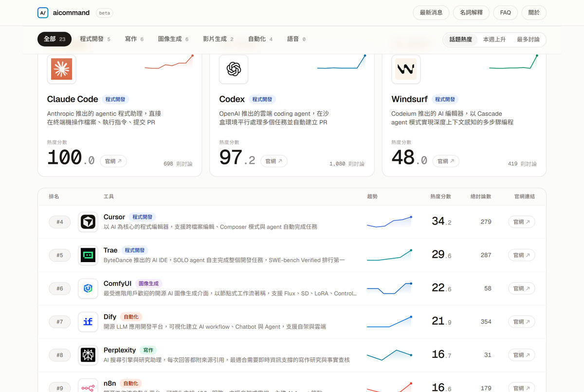Click the Cursor tool icon
584x392 pixels.
(x=88, y=222)
